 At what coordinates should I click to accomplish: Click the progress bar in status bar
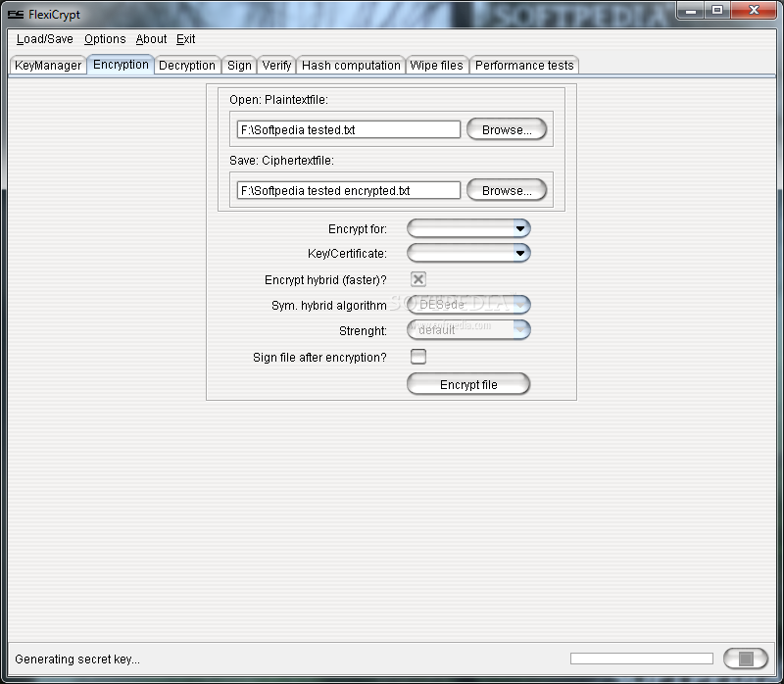[642, 659]
